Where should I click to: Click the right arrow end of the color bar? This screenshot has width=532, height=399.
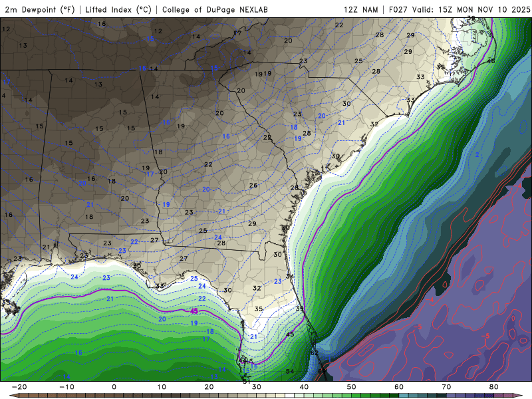tap(519, 396)
